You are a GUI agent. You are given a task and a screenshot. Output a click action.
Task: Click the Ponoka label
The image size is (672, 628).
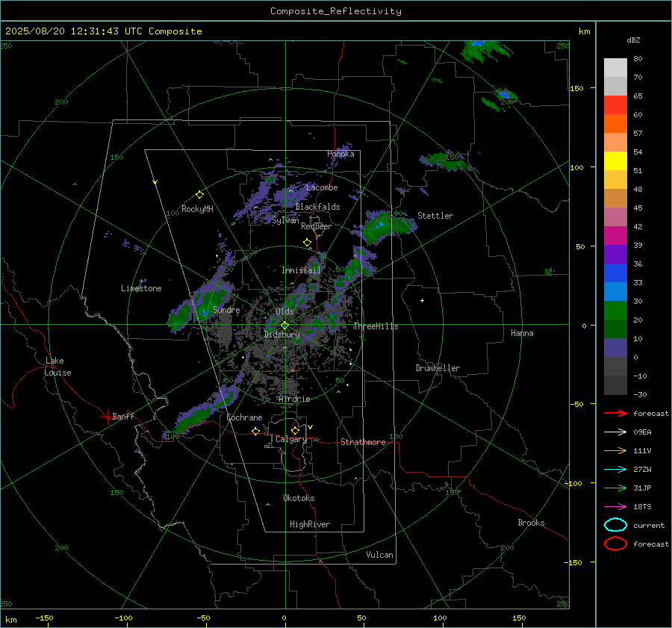(x=340, y=154)
